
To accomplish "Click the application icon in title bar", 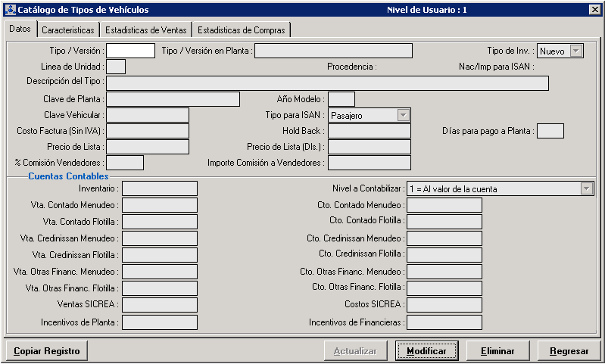I will pos(9,10).
